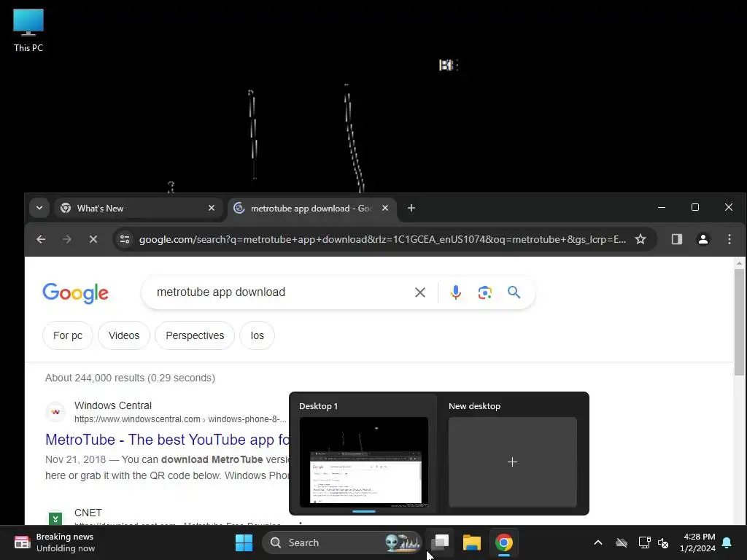The image size is (747, 560).
Task: Go back to previous page
Action: tap(41, 239)
